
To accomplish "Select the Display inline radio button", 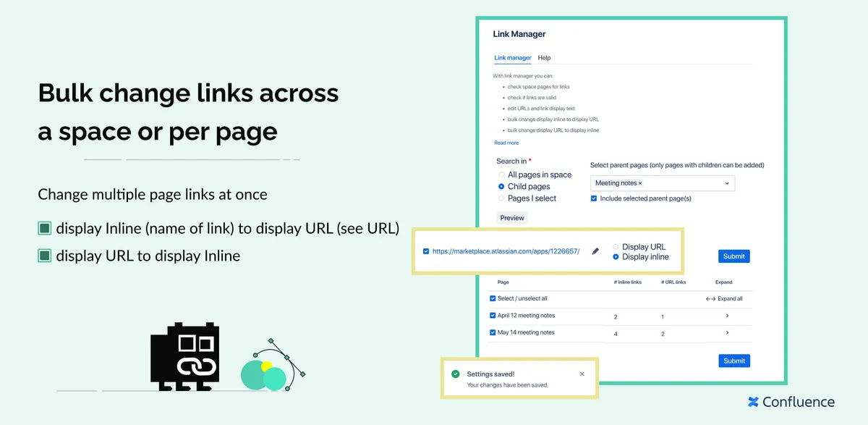I will (x=616, y=257).
